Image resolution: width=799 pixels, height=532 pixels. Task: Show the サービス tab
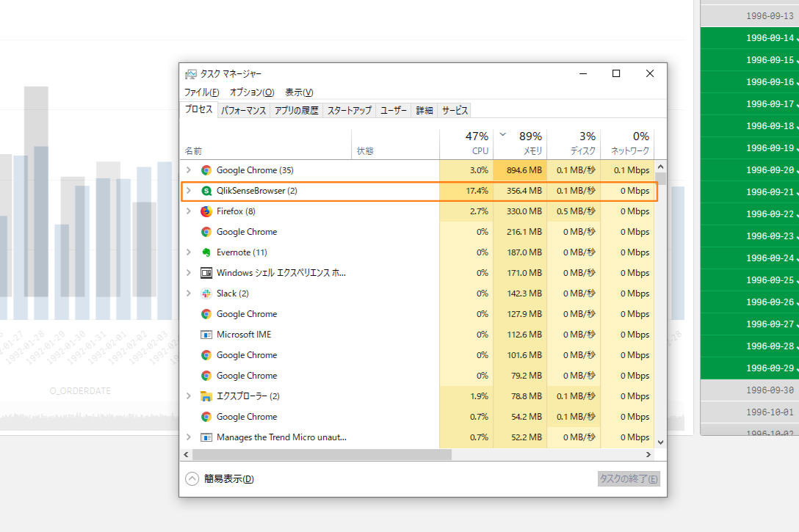coord(455,111)
